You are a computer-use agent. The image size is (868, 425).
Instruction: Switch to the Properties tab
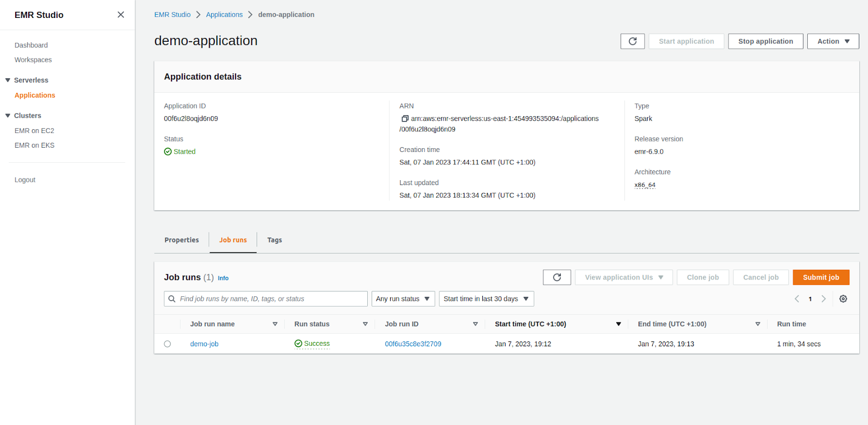tap(182, 240)
